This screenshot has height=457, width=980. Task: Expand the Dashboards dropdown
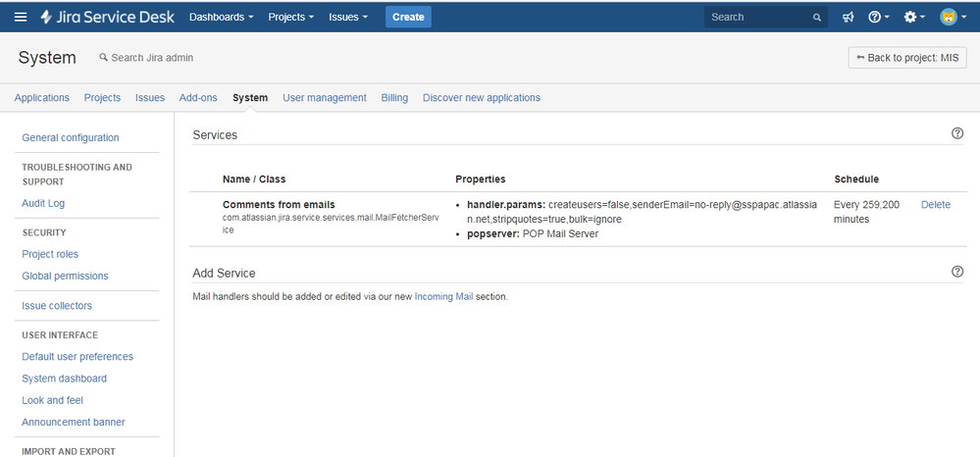[222, 17]
